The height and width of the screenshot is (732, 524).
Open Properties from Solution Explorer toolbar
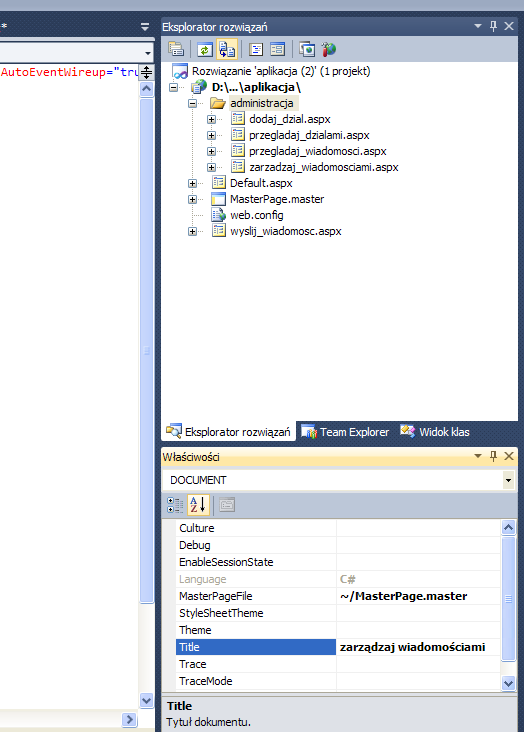click(x=176, y=49)
